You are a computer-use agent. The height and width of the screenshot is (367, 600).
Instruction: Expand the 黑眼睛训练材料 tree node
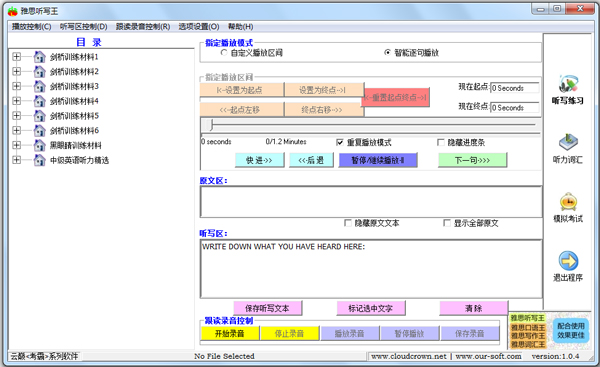[16, 145]
